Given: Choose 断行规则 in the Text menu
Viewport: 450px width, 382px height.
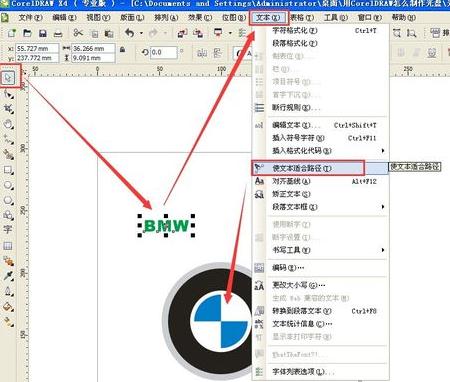Looking at the screenshot, I should [x=321, y=108].
